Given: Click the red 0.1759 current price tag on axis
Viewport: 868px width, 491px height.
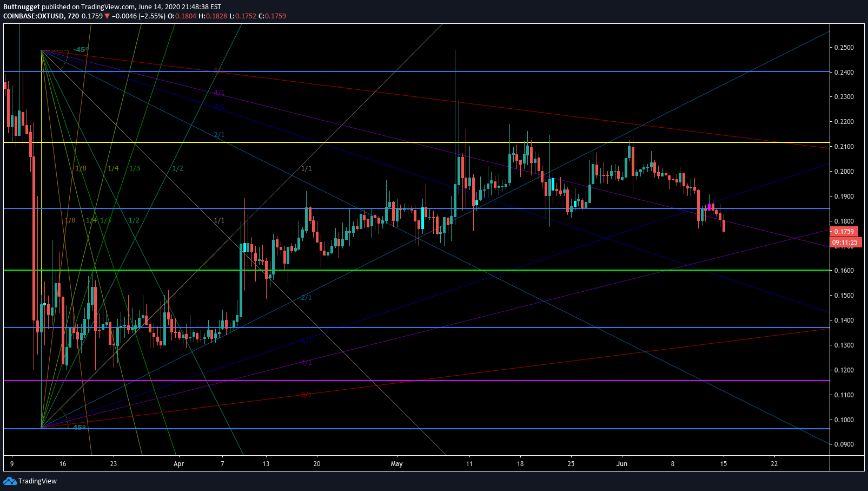Looking at the screenshot, I should (x=844, y=232).
